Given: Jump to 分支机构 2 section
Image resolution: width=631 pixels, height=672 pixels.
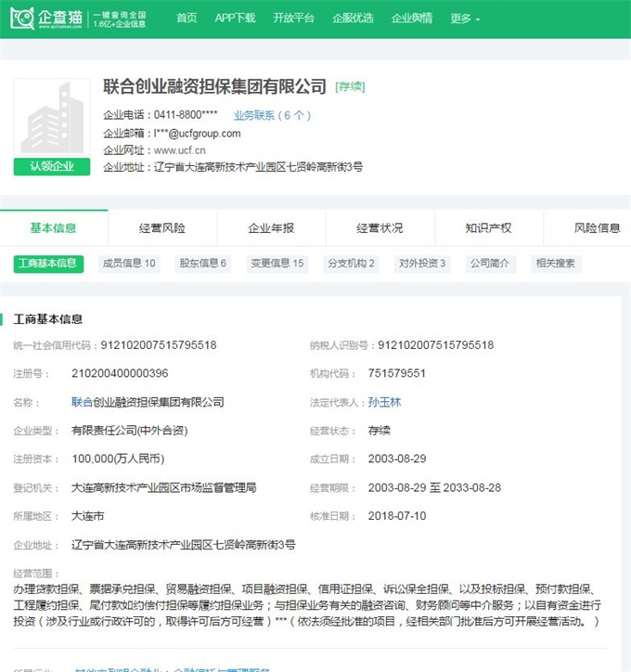Looking at the screenshot, I should [351, 264].
